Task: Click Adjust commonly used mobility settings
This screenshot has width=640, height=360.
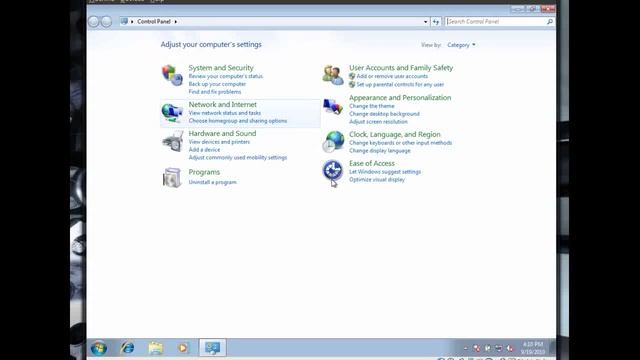Action: (x=238, y=158)
